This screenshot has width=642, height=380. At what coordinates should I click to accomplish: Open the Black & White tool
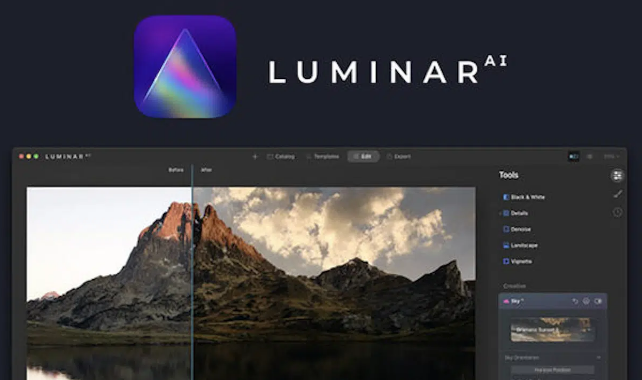[x=524, y=197]
